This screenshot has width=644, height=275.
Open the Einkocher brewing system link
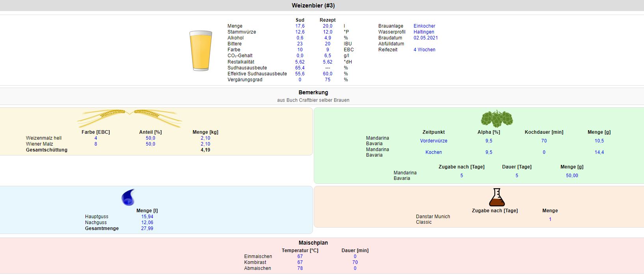424,26
